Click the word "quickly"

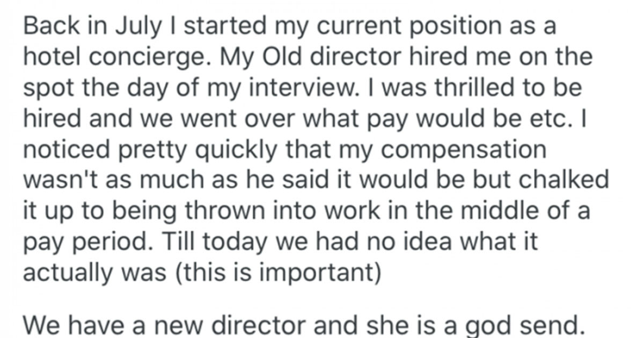pyautogui.click(x=219, y=149)
